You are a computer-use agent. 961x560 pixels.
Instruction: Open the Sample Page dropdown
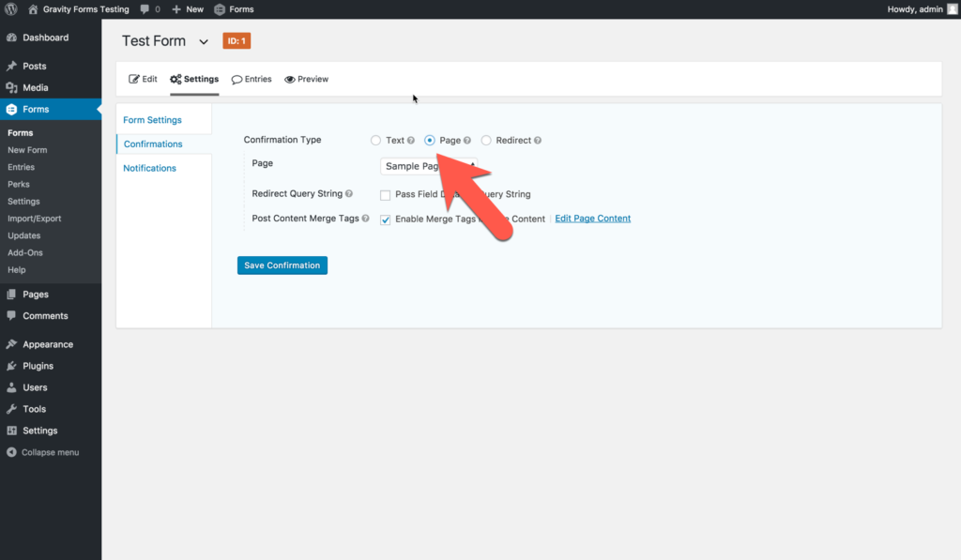click(x=429, y=166)
